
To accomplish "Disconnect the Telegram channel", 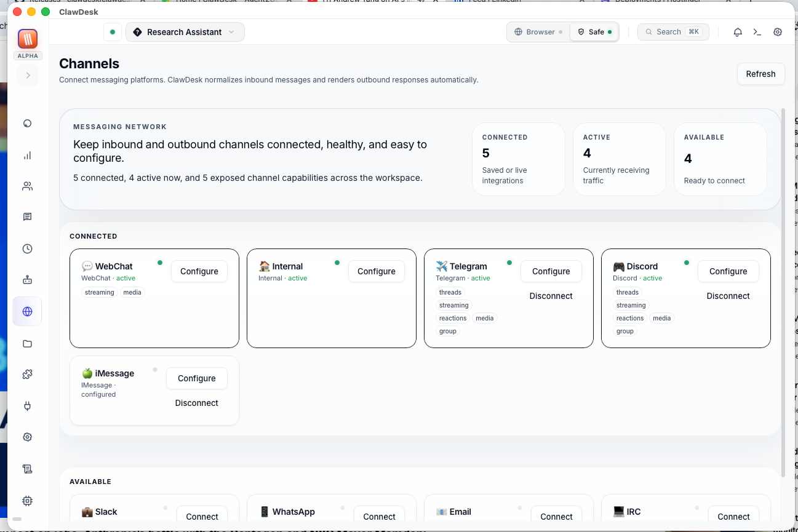I will [x=551, y=296].
